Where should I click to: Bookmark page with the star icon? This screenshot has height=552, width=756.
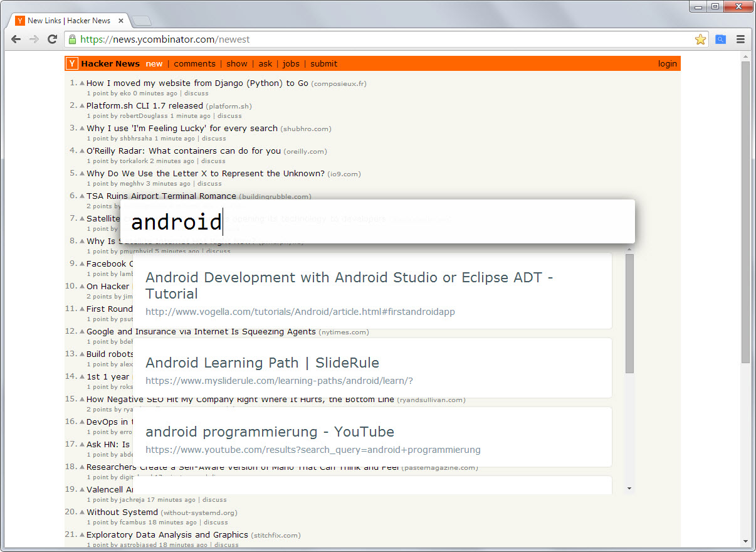pyautogui.click(x=700, y=39)
